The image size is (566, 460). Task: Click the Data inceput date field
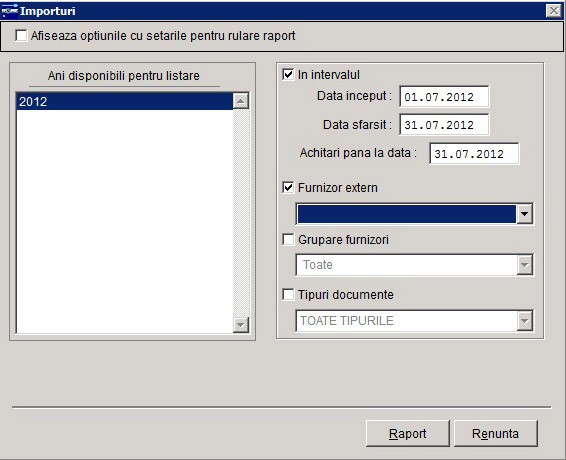click(x=444, y=96)
